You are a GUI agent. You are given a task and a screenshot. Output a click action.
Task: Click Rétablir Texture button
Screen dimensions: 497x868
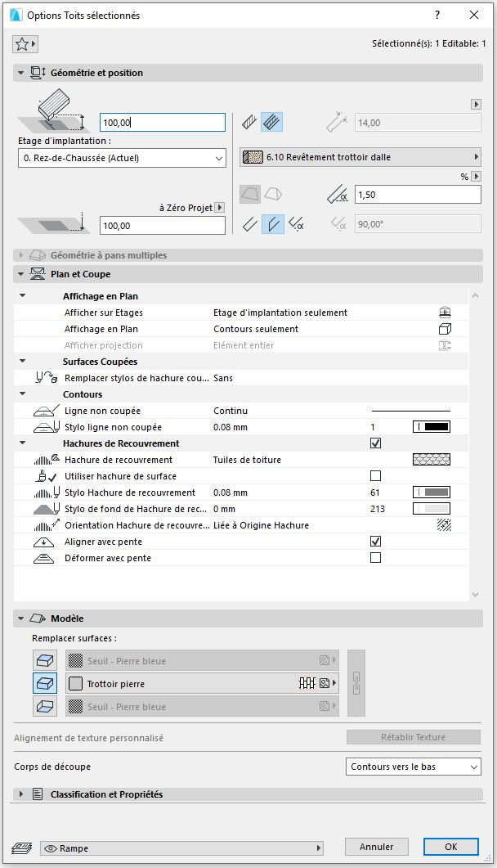coord(414,737)
